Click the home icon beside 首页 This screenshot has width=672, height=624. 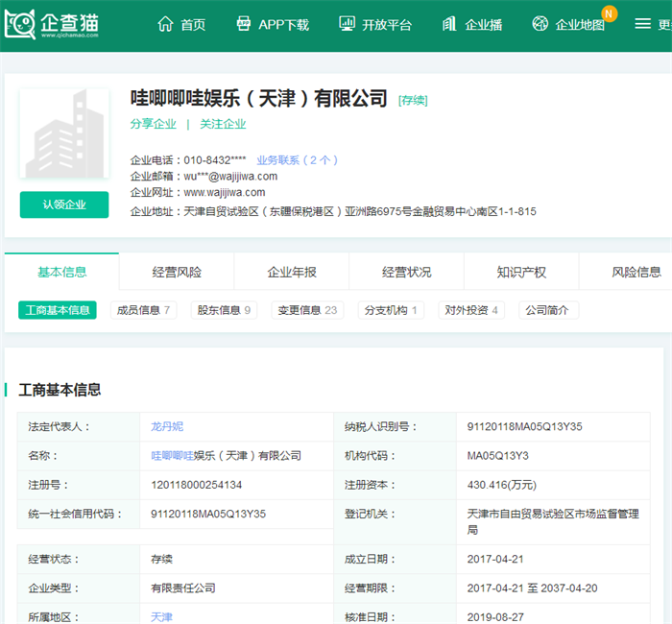click(x=165, y=24)
